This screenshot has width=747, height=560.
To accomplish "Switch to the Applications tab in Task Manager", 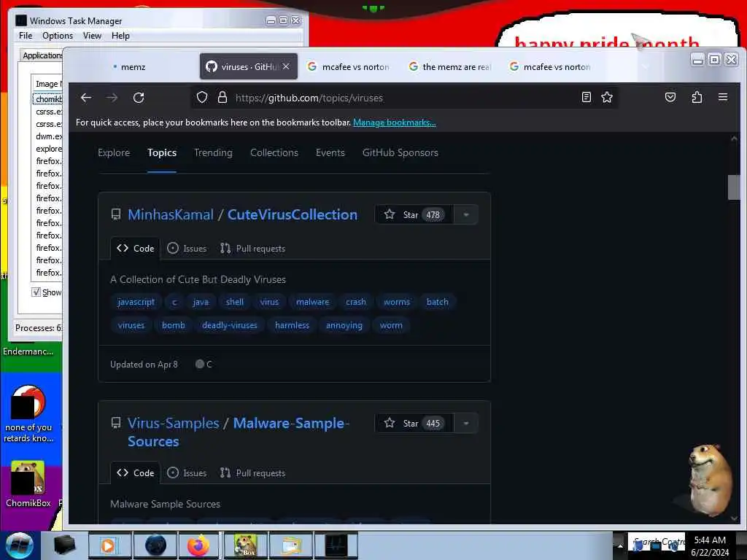I will pos(42,55).
